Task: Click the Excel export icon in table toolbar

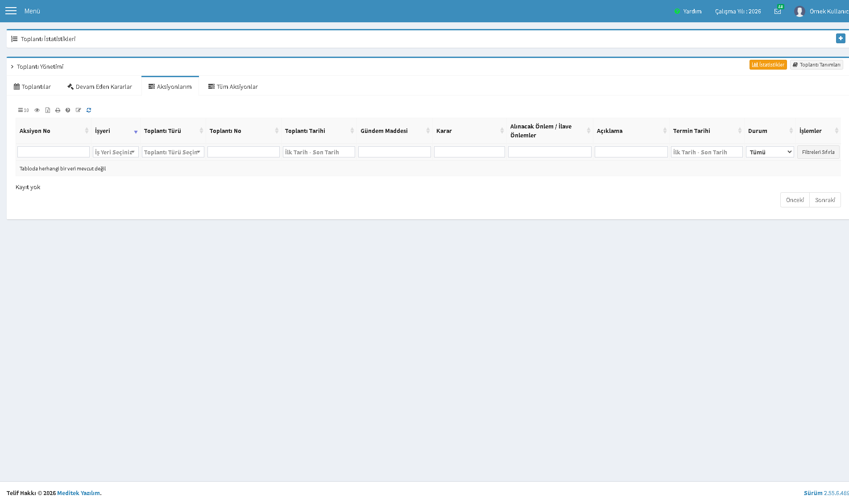Action: (x=48, y=110)
